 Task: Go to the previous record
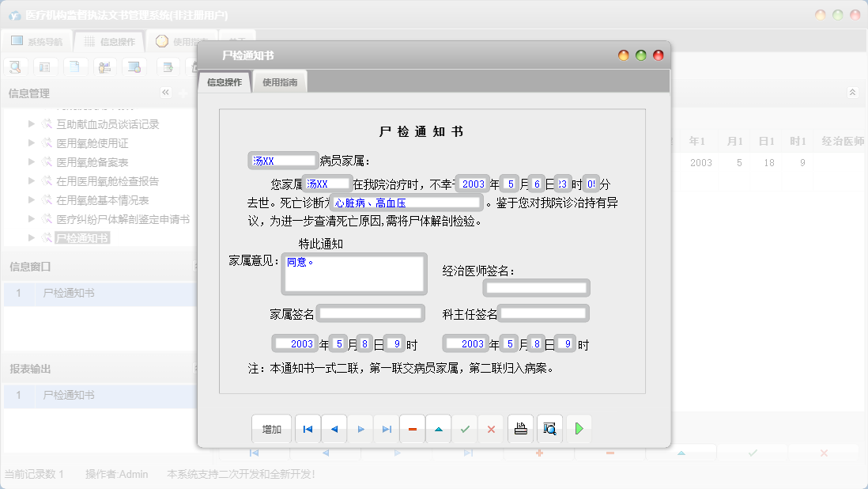(334, 428)
